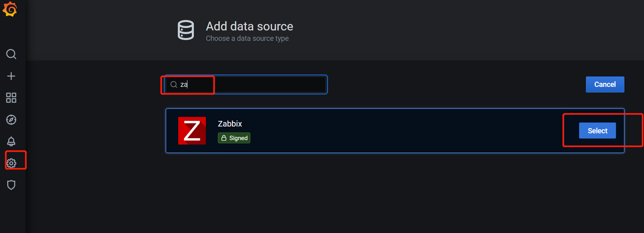Open the sidebar Search magnifier

[x=11, y=54]
